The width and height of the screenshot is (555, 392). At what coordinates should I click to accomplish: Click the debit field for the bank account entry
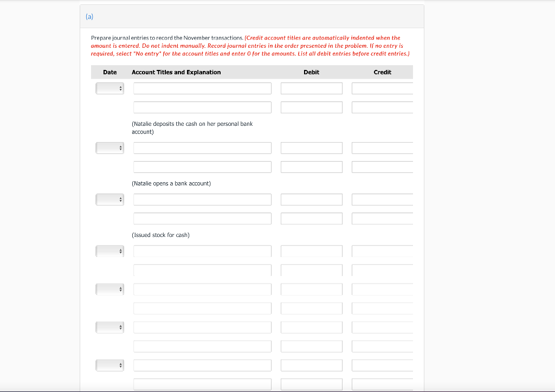coord(311,147)
